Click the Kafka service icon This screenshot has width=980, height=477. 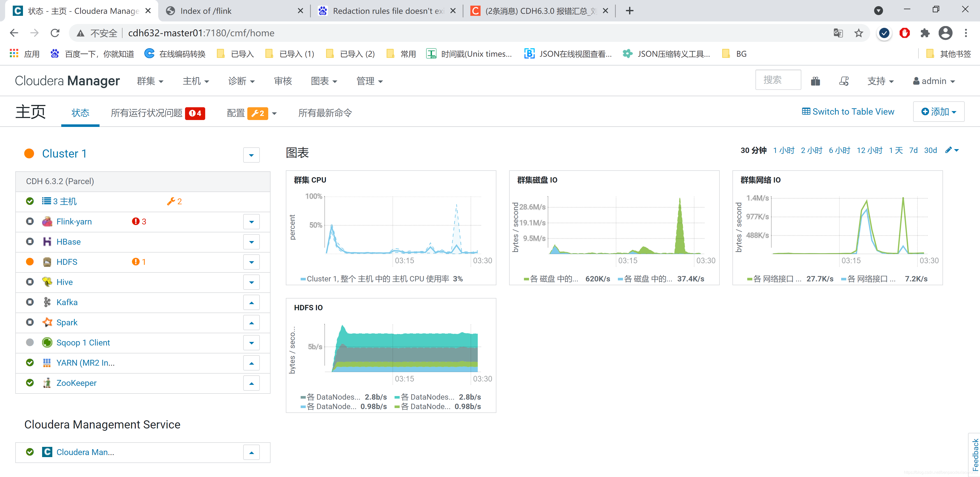coord(47,302)
